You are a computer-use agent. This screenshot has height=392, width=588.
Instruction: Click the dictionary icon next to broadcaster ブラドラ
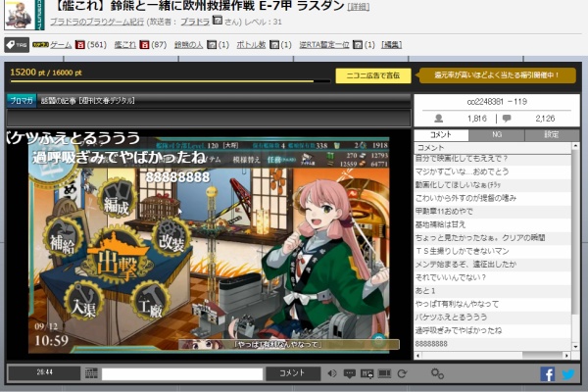(x=218, y=20)
